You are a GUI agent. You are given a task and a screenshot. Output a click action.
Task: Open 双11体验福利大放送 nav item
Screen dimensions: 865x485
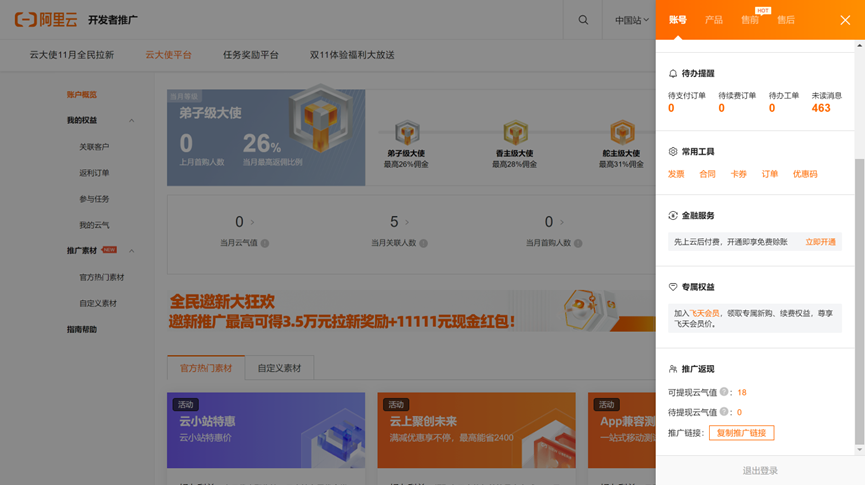[352, 55]
